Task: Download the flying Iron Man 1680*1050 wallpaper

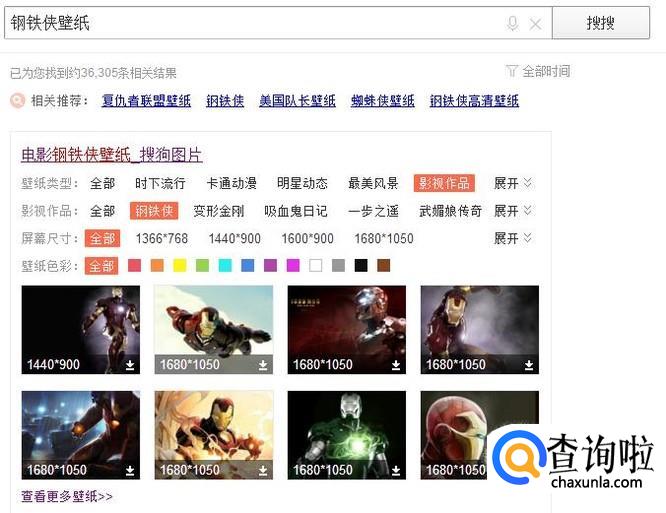Action: (x=263, y=365)
